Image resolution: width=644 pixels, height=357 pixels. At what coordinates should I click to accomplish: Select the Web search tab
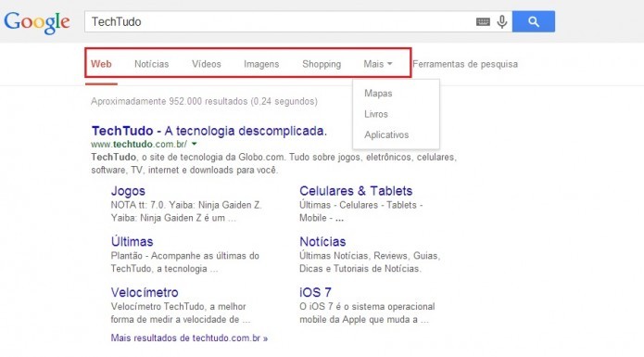[101, 64]
